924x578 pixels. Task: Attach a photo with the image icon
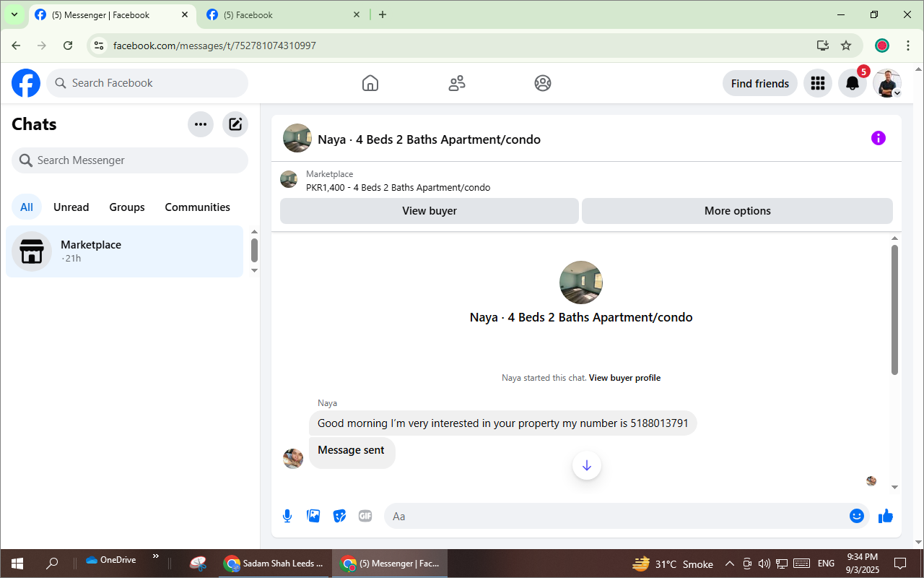[313, 516]
